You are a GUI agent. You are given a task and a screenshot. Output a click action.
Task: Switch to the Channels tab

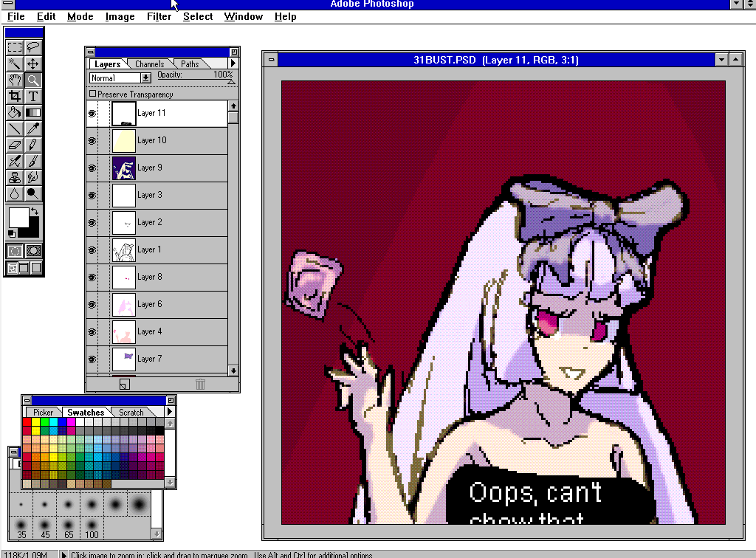coord(149,64)
